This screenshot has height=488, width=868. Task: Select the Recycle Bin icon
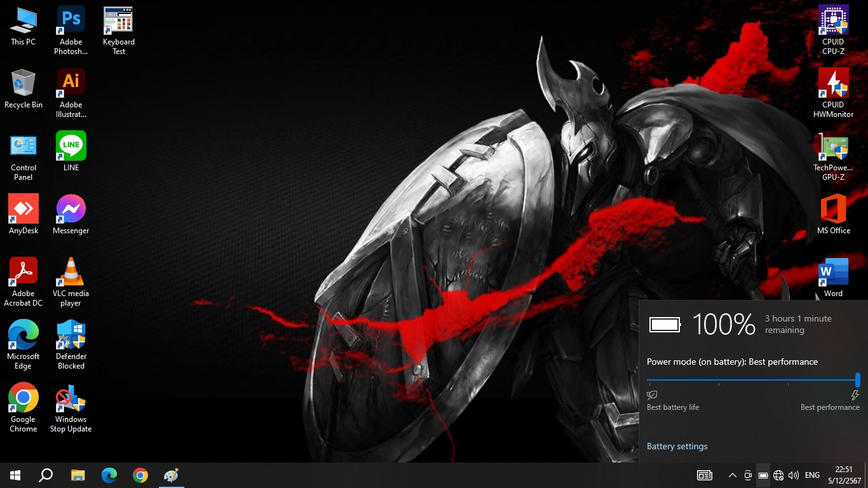tap(24, 90)
